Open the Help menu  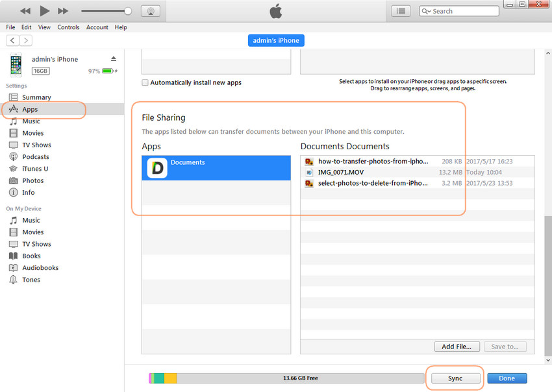(121, 27)
